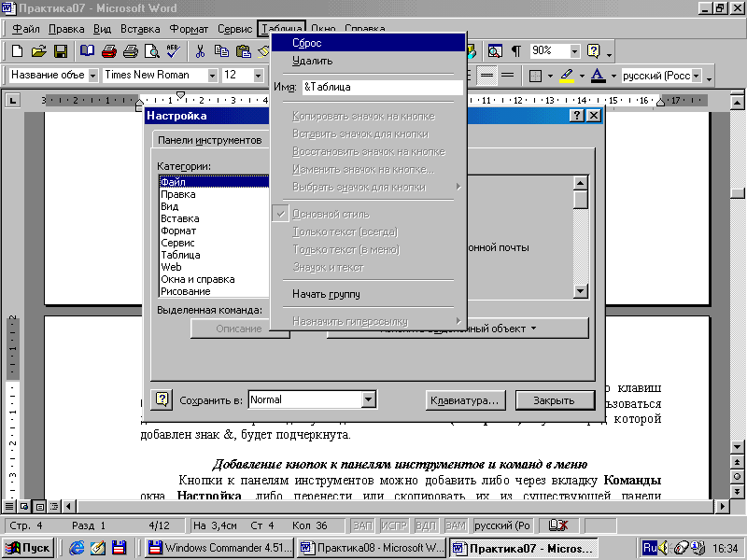Toggle the ВДЛ extend selection indicator
747x560 pixels.
point(426,525)
